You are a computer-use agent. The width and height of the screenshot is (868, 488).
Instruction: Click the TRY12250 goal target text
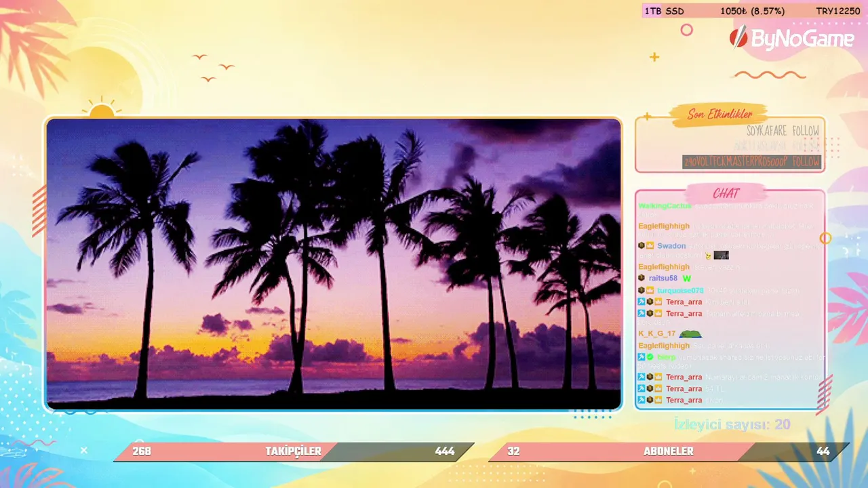tap(837, 11)
